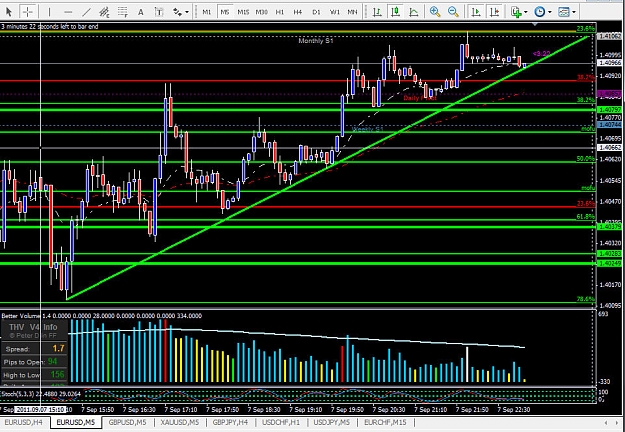Open the USDCHF,H1 chart tab
The width and height of the screenshot is (625, 432).
coord(281,422)
